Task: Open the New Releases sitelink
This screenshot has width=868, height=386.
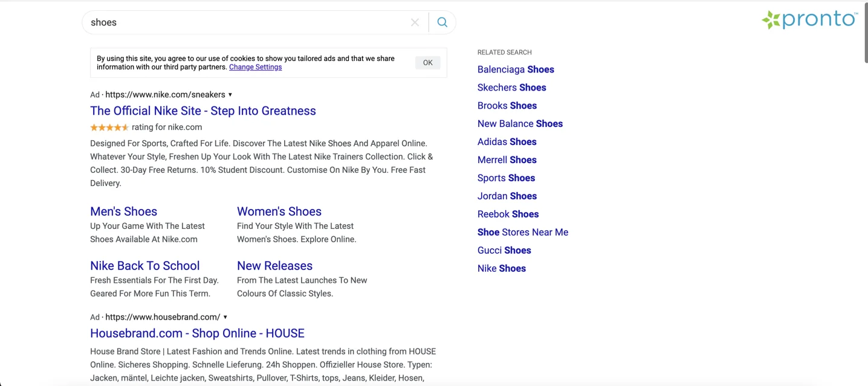Action: point(274,266)
